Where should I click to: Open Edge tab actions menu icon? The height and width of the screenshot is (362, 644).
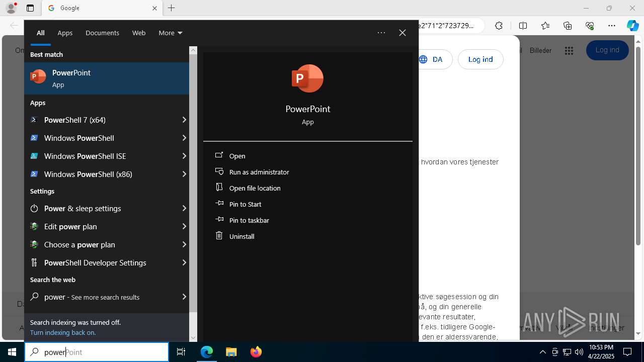click(30, 8)
